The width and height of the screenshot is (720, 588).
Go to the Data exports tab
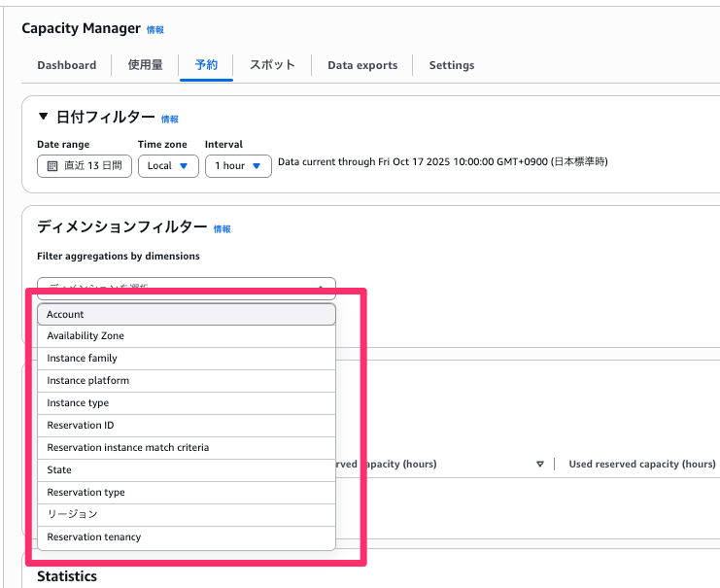(361, 65)
